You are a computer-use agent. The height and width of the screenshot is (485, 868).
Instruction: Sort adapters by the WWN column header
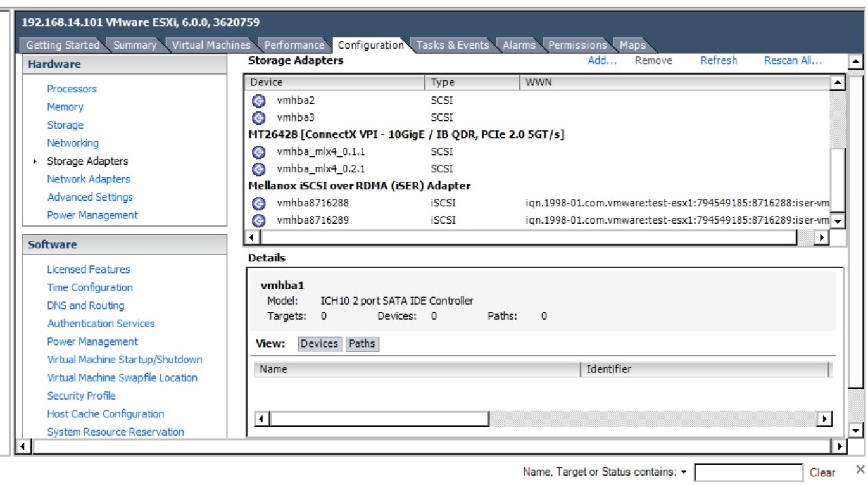click(x=674, y=83)
